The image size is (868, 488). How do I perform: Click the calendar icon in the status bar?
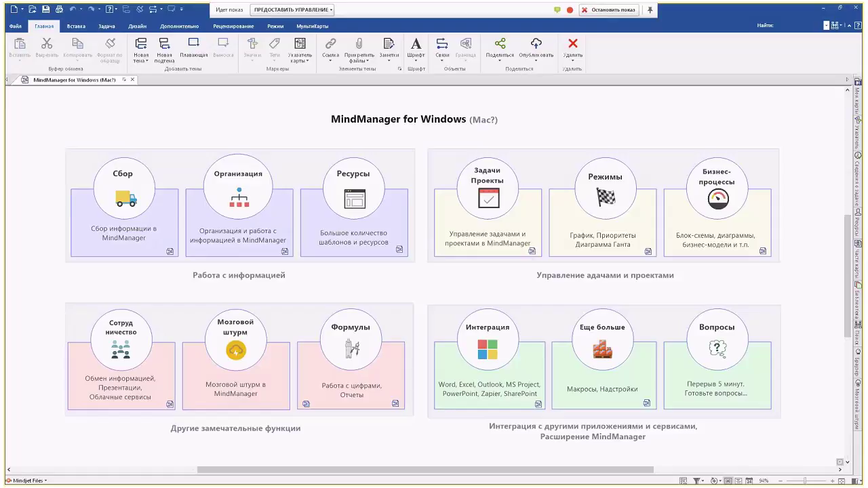[749, 481]
